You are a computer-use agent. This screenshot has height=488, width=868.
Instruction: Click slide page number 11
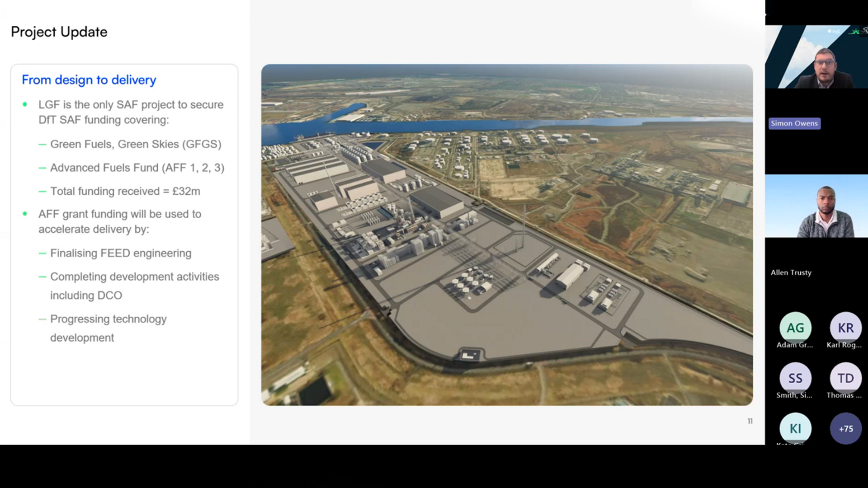click(750, 421)
